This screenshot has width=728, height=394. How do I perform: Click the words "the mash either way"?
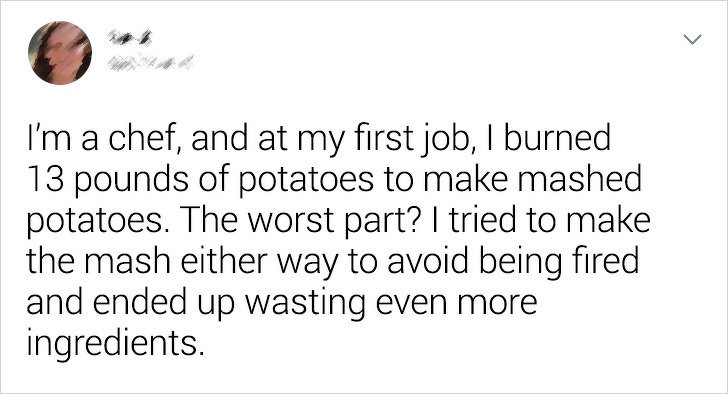click(181, 262)
